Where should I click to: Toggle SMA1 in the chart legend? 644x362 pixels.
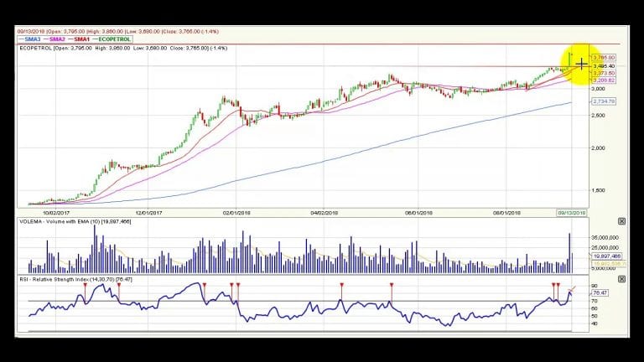pyautogui.click(x=79, y=39)
